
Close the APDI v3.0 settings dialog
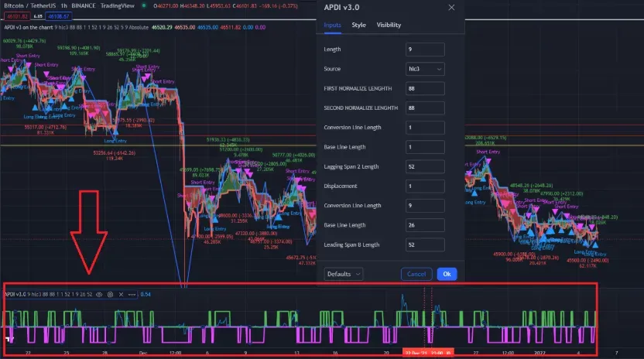pos(451,8)
